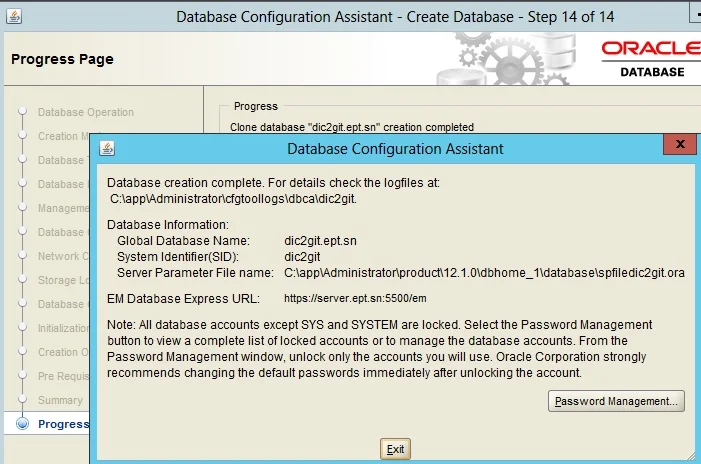Select the Creation Options step
Image resolution: width=701 pixels, height=464 pixels.
tap(63, 352)
